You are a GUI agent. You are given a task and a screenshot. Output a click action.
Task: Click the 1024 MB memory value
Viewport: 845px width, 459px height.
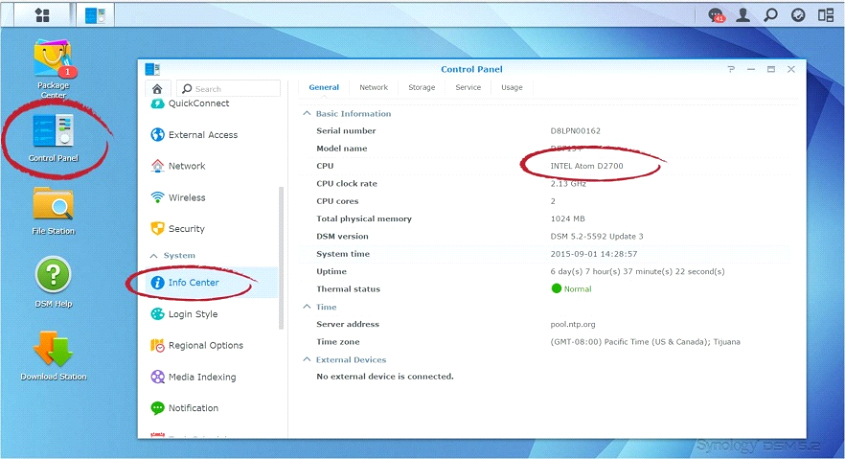pos(567,219)
